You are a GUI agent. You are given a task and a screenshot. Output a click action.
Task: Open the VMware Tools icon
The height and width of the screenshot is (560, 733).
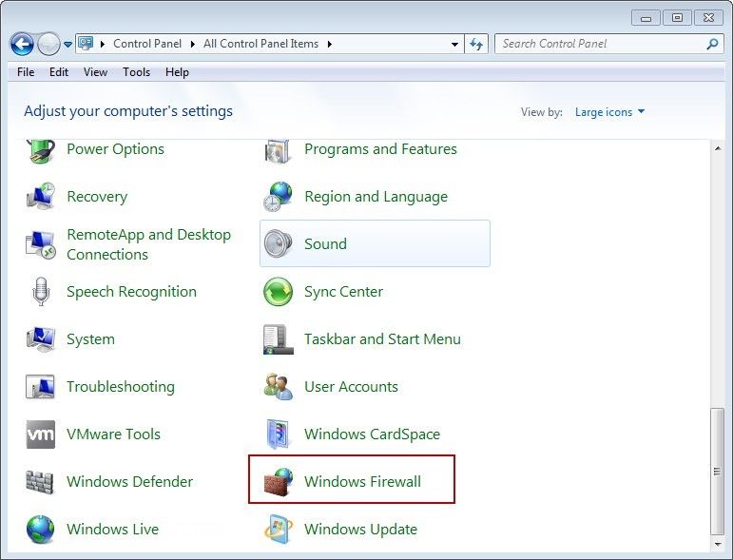[x=40, y=434]
